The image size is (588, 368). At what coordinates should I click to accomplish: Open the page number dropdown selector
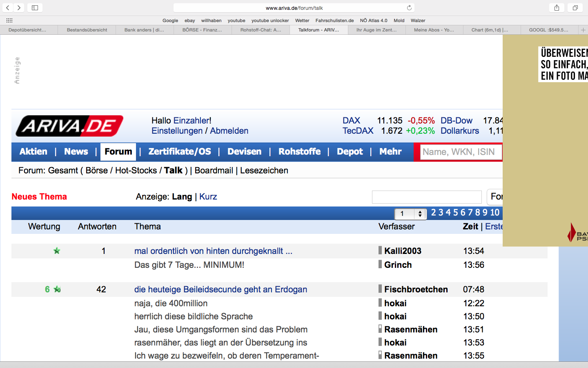pyautogui.click(x=410, y=213)
